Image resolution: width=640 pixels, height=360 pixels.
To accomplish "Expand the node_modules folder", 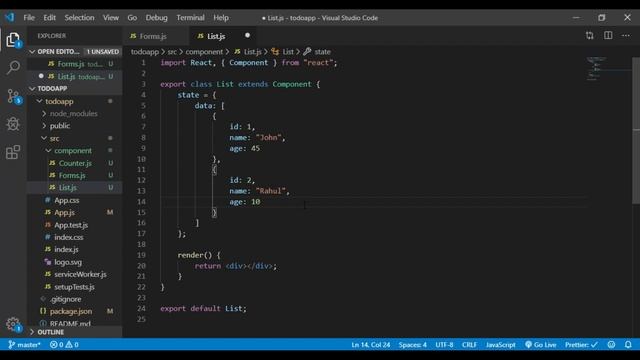I will tap(44, 113).
